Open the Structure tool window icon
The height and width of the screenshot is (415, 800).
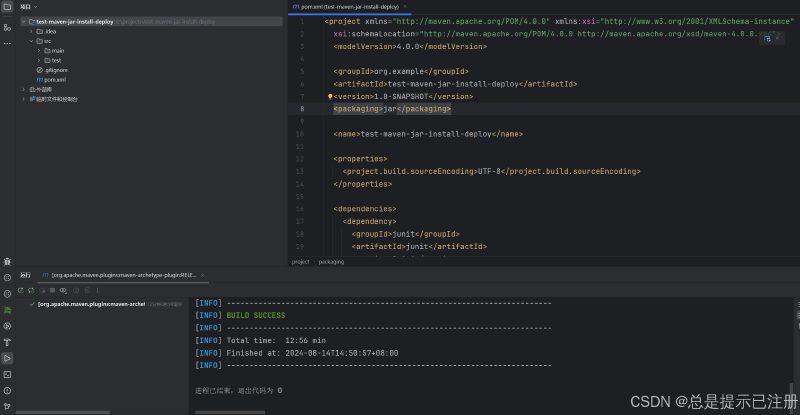7,27
